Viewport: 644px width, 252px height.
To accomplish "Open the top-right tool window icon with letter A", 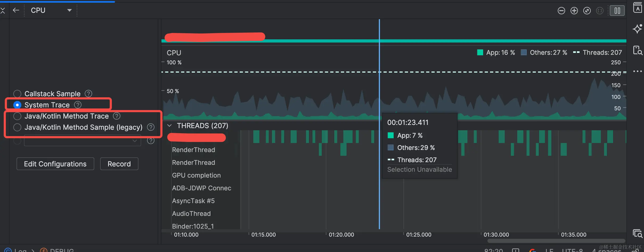I will [638, 8].
